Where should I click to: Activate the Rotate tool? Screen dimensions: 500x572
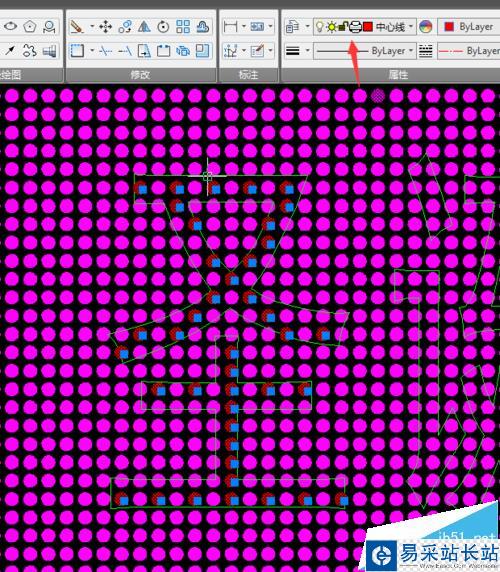pyautogui.click(x=163, y=27)
